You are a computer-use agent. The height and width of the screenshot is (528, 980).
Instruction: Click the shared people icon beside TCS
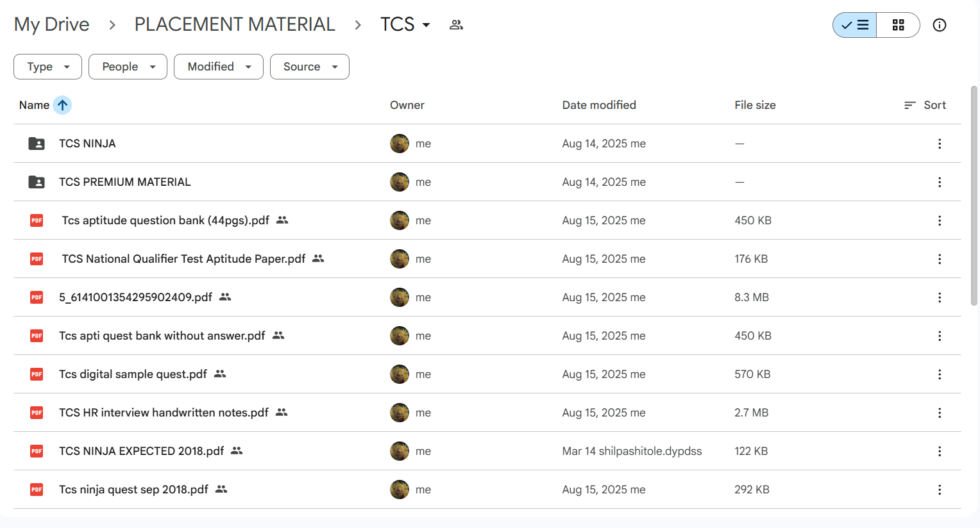(456, 25)
